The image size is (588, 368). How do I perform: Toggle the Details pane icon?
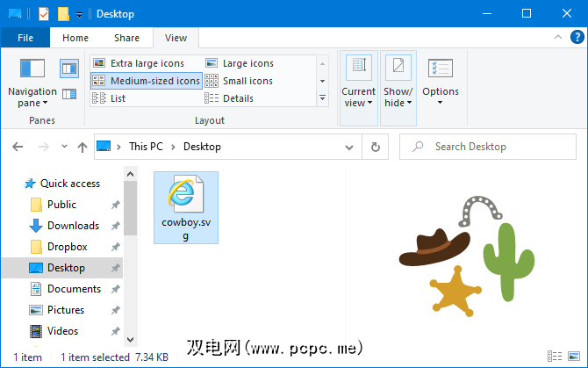[x=69, y=93]
